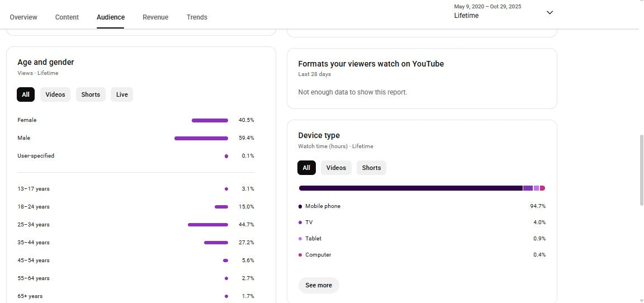644x303 pixels.
Task: Click See more under Device type
Action: point(319,285)
